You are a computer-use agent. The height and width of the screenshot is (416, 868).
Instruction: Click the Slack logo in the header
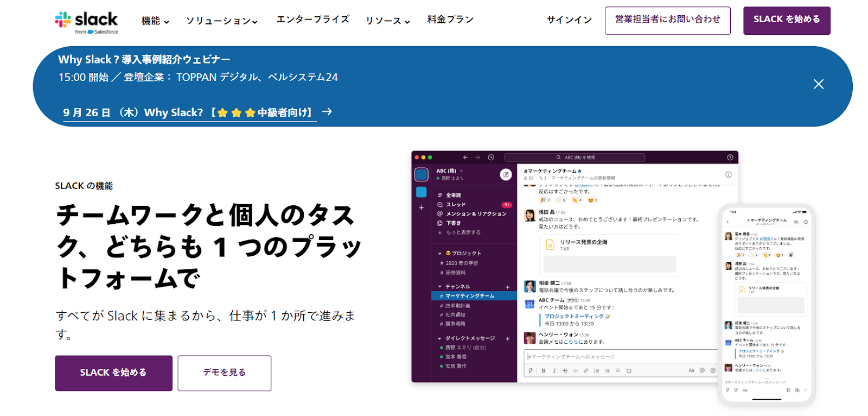click(87, 22)
